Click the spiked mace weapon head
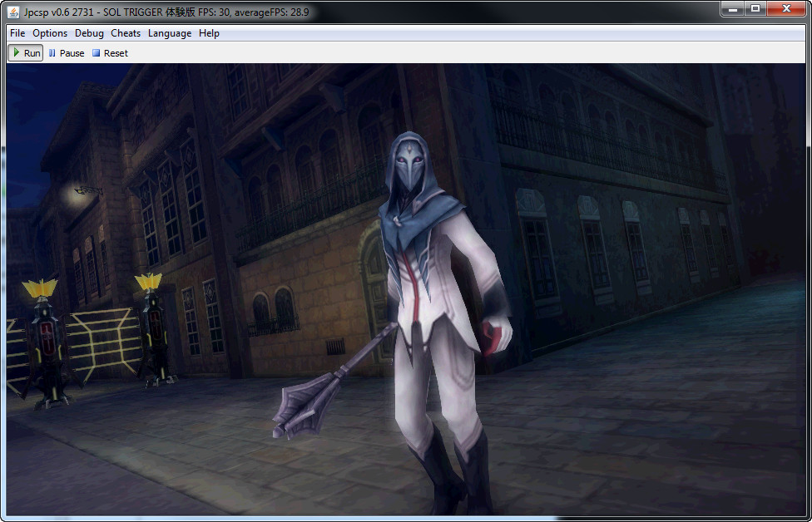The height and width of the screenshot is (522, 812). click(296, 406)
